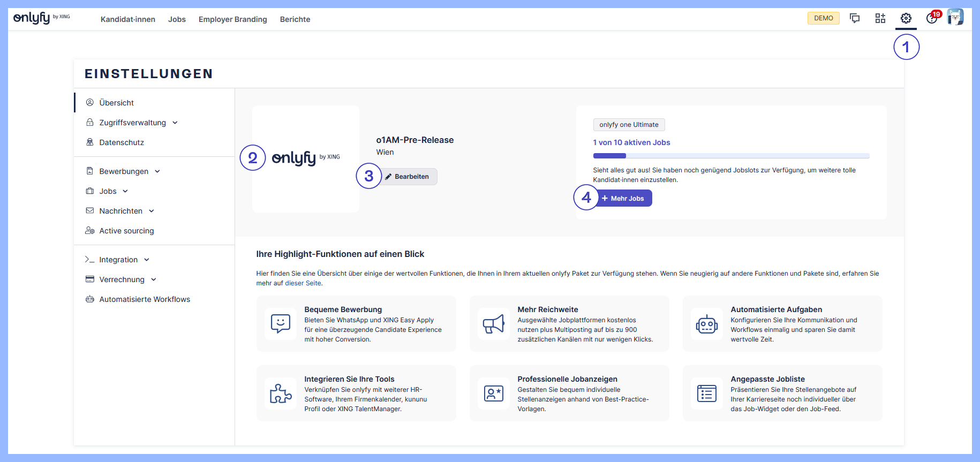Expand the Bewerbungen sidebar menu

(x=124, y=171)
